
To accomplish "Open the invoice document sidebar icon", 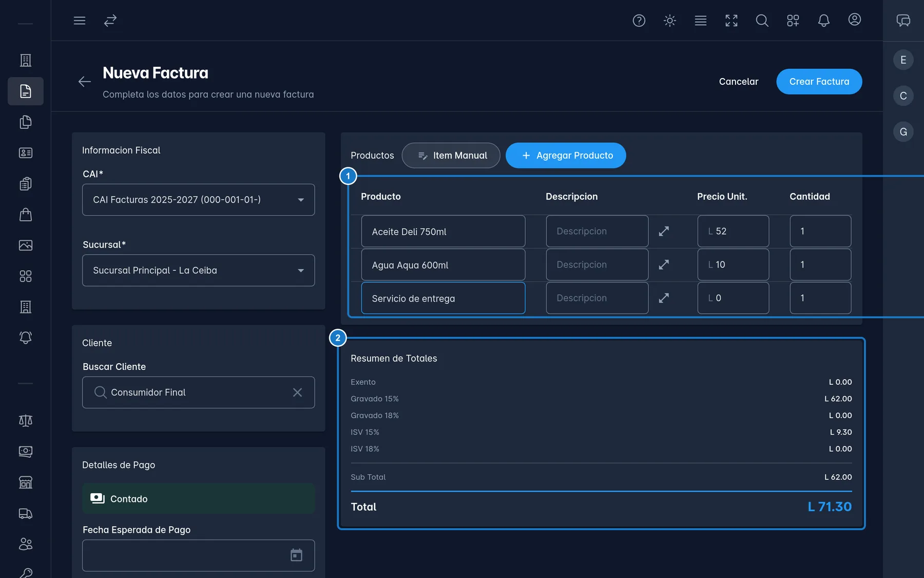I will 26,91.
